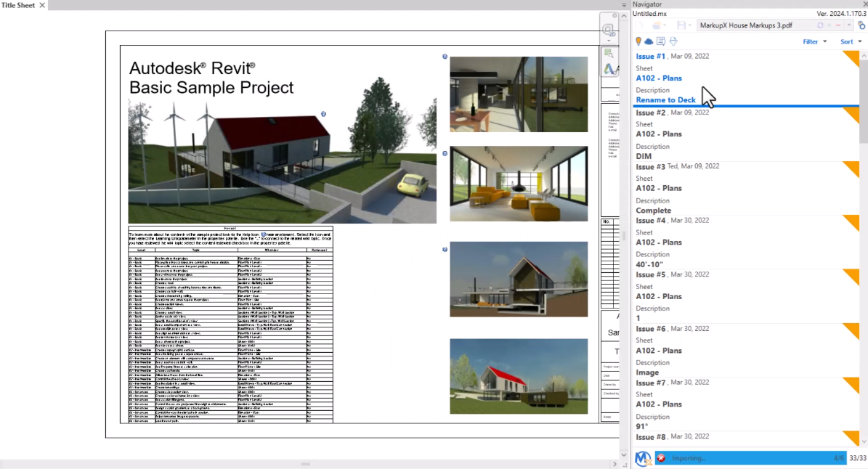Image resolution: width=868 pixels, height=469 pixels.
Task: Click the refresh icon in the PDF file box
Action: pyautogui.click(x=820, y=25)
